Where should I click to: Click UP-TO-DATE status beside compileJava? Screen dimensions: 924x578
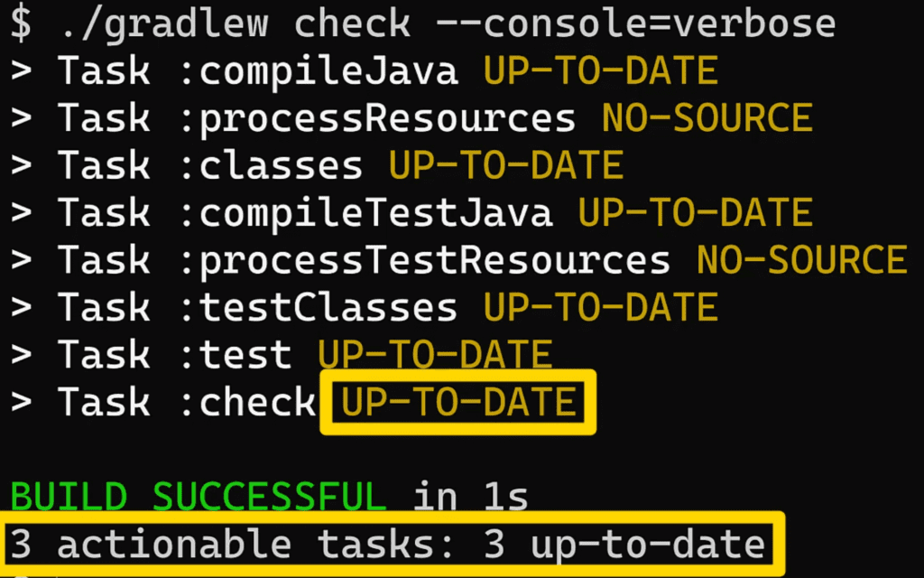(x=600, y=71)
